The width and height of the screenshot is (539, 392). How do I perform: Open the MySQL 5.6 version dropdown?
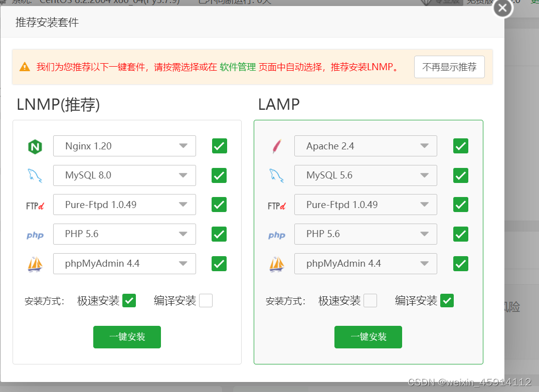click(366, 175)
